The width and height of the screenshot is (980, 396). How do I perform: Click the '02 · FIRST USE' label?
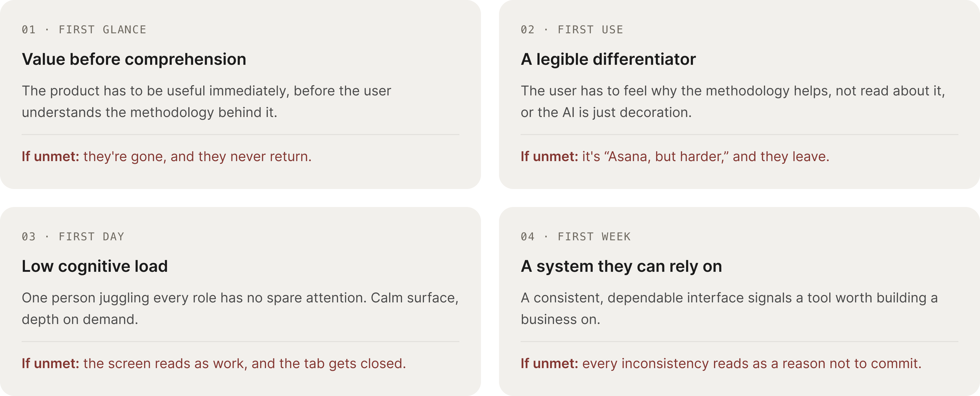click(572, 30)
